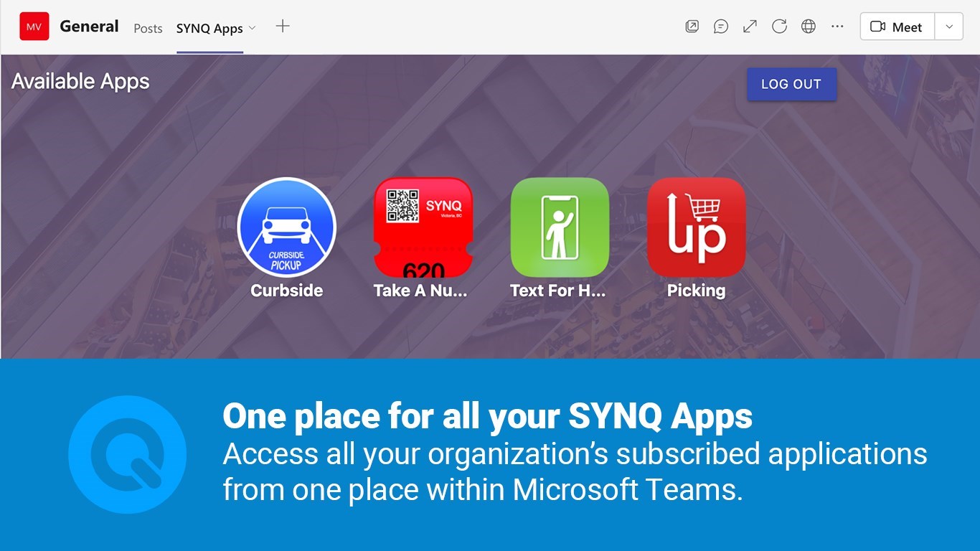This screenshot has height=551, width=980.
Task: Select the SYNQ Apps tab
Action: 209,29
